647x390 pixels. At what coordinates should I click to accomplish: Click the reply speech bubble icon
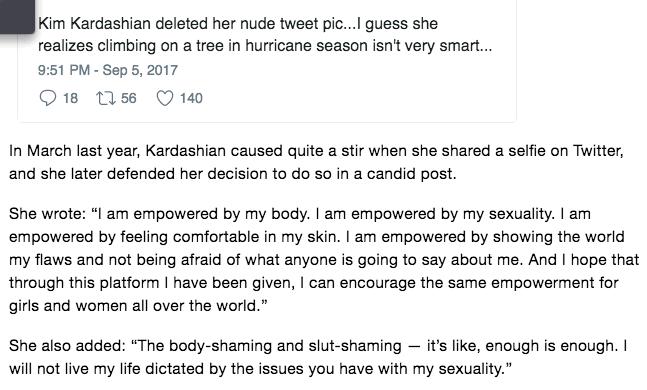(x=47, y=98)
